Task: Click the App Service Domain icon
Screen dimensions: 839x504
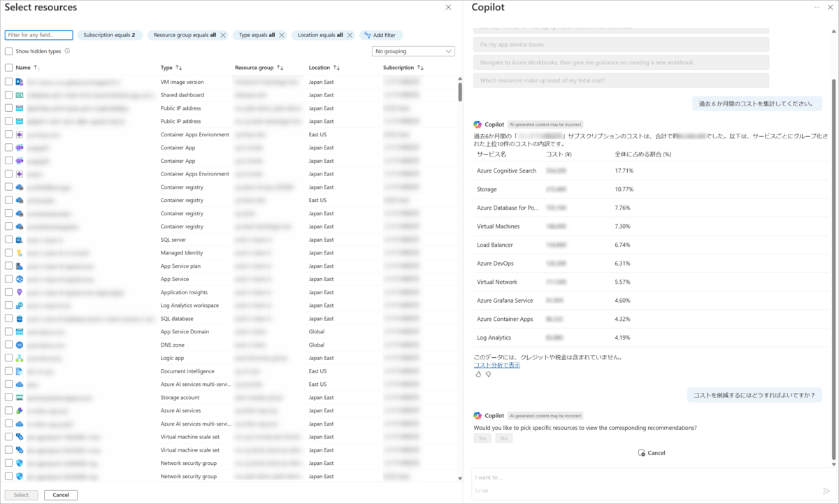Action: click(20, 332)
